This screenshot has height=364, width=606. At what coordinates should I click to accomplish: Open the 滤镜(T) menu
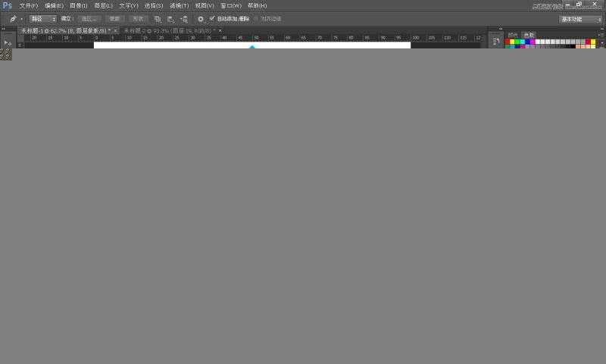point(179,6)
